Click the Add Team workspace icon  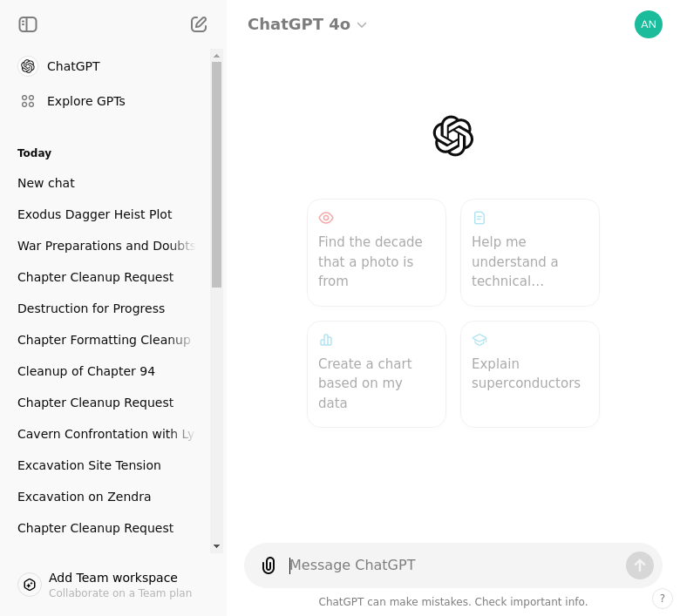point(30,585)
